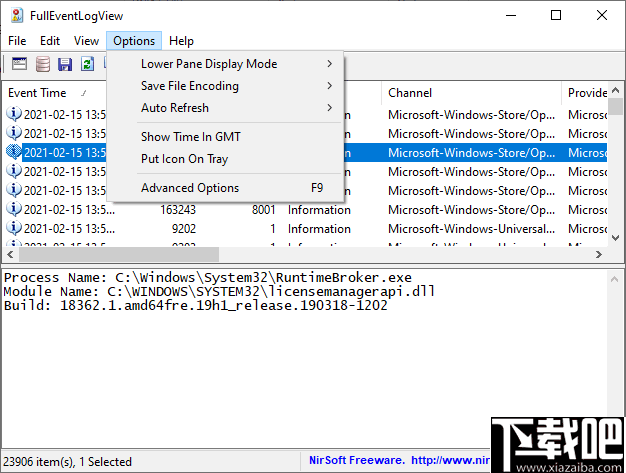This screenshot has width=626, height=473.
Task: Click the info icon on the 9202 row
Action: pyautogui.click(x=14, y=228)
